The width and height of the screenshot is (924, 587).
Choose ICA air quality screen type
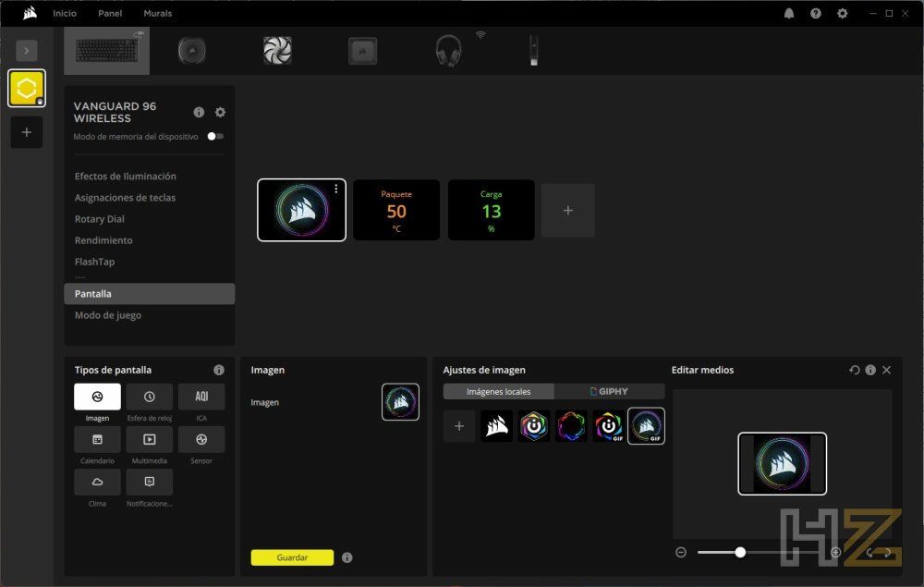[x=201, y=397]
